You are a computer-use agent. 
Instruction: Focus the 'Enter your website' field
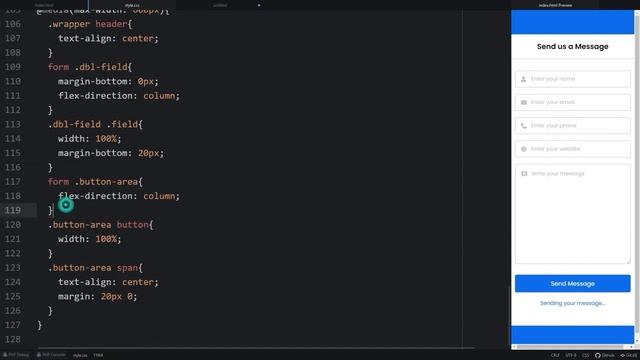(572, 149)
